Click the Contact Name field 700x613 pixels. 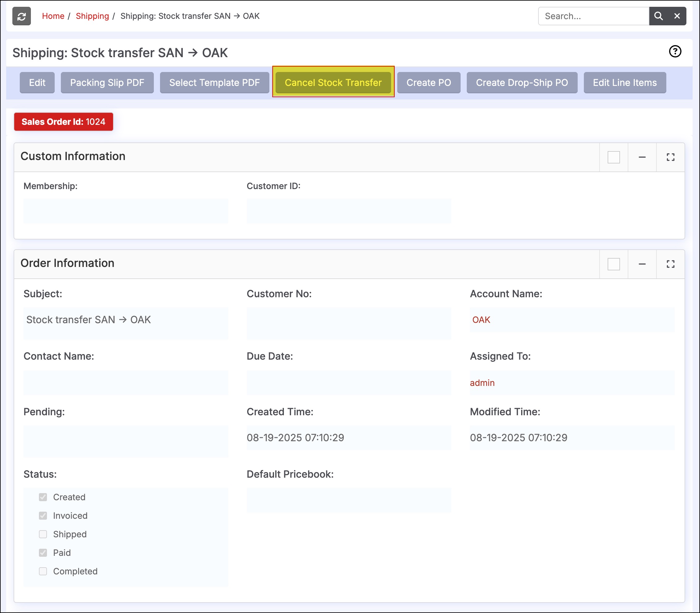[x=126, y=383]
